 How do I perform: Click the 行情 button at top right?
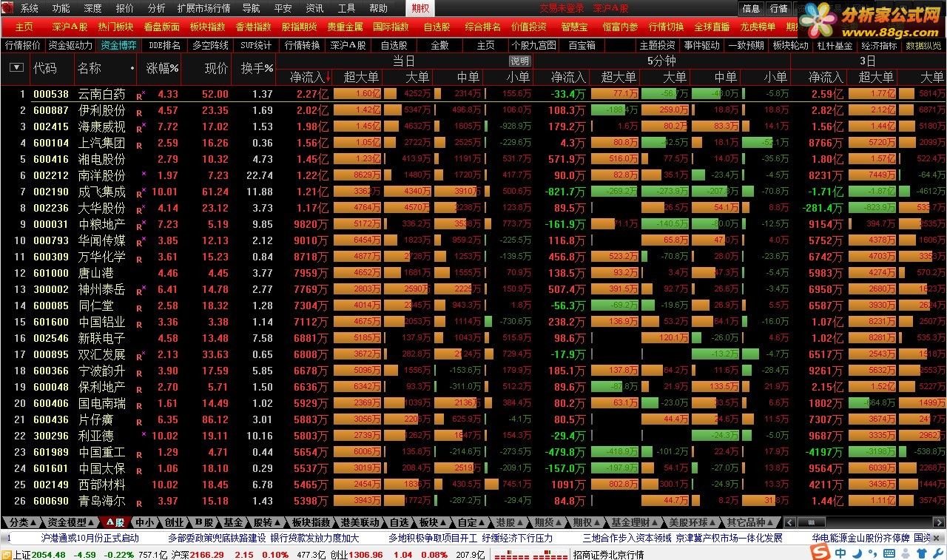(778, 8)
